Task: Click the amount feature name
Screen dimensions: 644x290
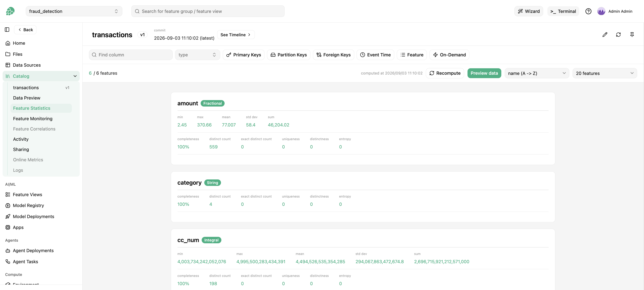Action: [188, 103]
